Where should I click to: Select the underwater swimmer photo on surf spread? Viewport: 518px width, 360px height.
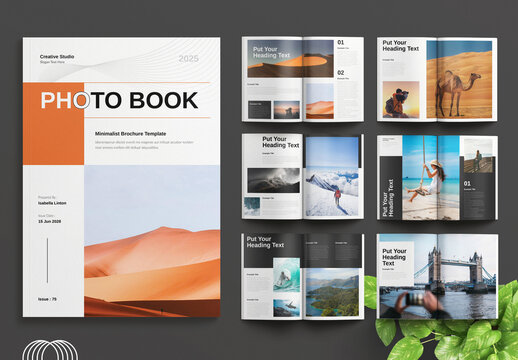(x=287, y=308)
